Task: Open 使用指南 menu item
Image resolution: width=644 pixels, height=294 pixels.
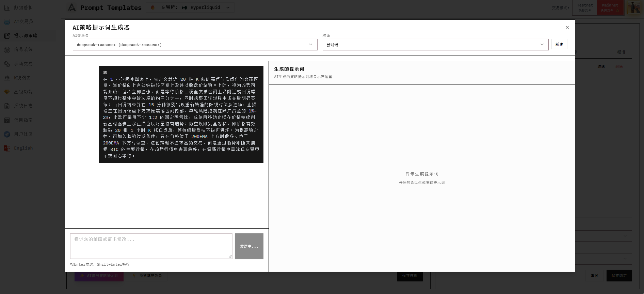Action: [x=23, y=120]
